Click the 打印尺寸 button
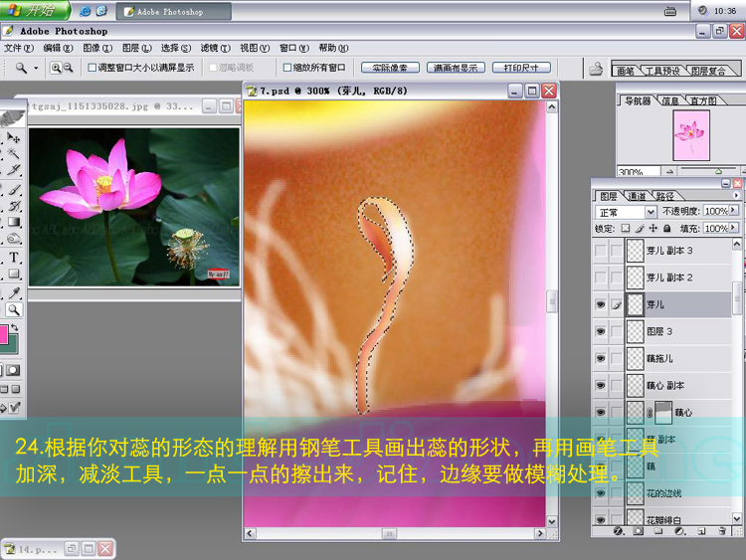746x560 pixels. [x=521, y=68]
